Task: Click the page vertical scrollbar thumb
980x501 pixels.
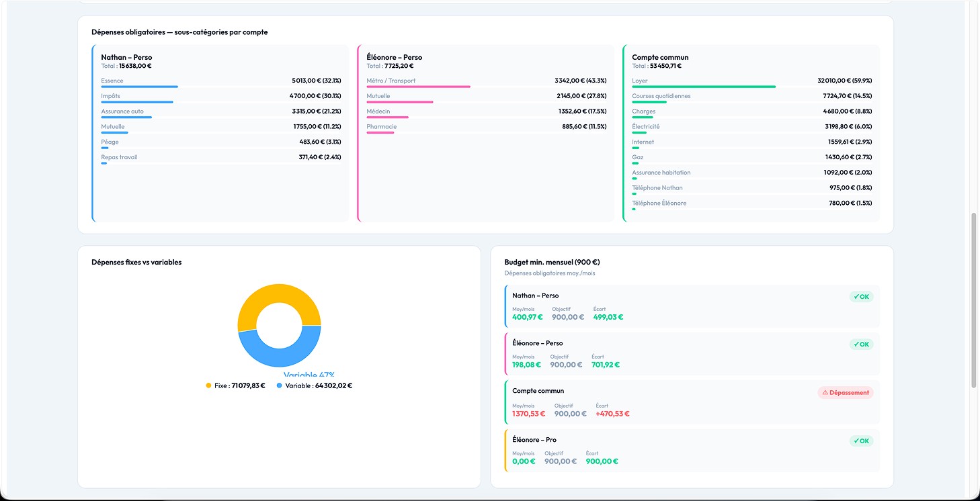Action: pos(974,300)
